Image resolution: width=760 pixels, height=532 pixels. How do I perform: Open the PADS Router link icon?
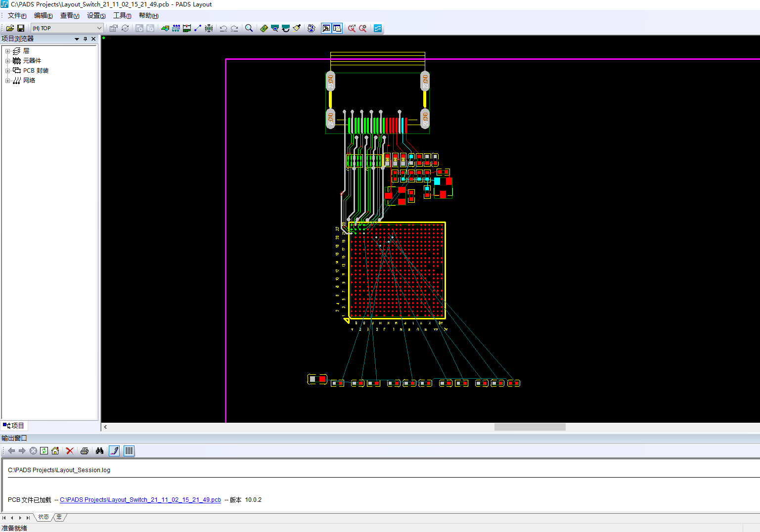pyautogui.click(x=311, y=28)
